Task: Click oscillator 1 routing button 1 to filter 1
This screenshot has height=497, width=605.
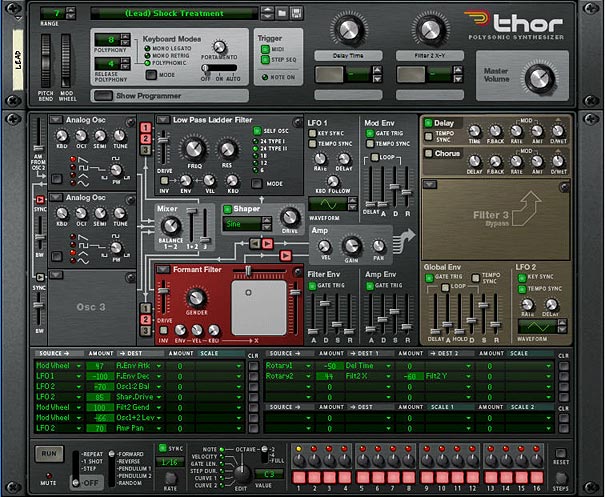Action: [x=145, y=127]
